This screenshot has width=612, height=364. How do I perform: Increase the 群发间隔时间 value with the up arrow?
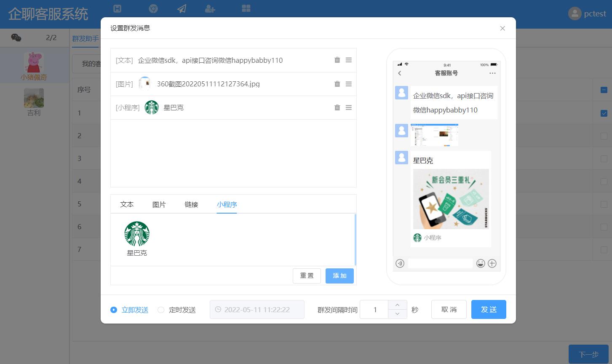[x=397, y=305]
